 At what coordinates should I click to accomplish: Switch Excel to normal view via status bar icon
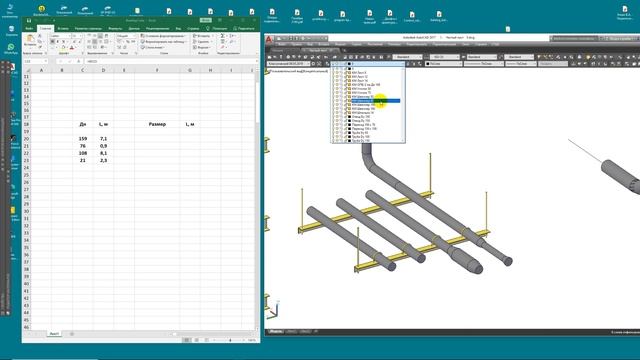(187, 340)
